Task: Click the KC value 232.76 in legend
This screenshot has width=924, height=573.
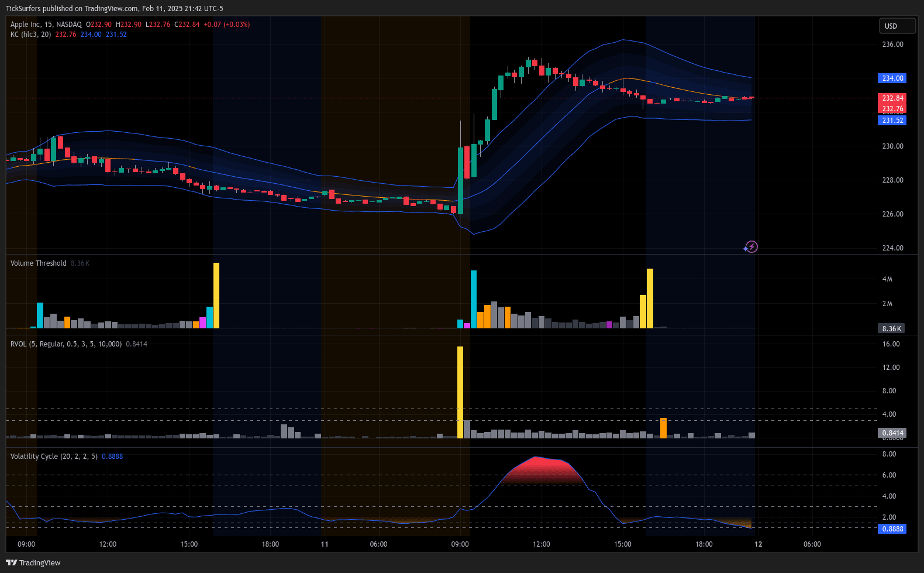Action: point(65,35)
